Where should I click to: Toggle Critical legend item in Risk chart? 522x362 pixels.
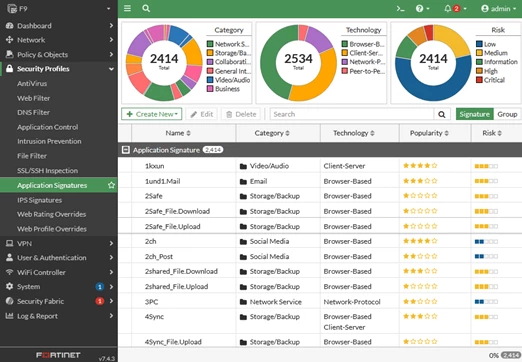pos(490,80)
